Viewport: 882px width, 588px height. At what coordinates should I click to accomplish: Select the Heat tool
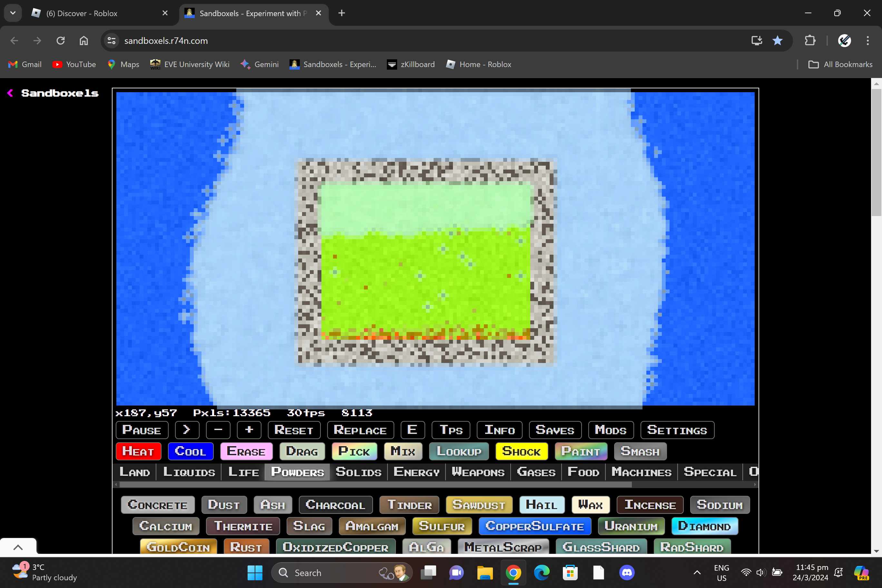[x=138, y=451]
